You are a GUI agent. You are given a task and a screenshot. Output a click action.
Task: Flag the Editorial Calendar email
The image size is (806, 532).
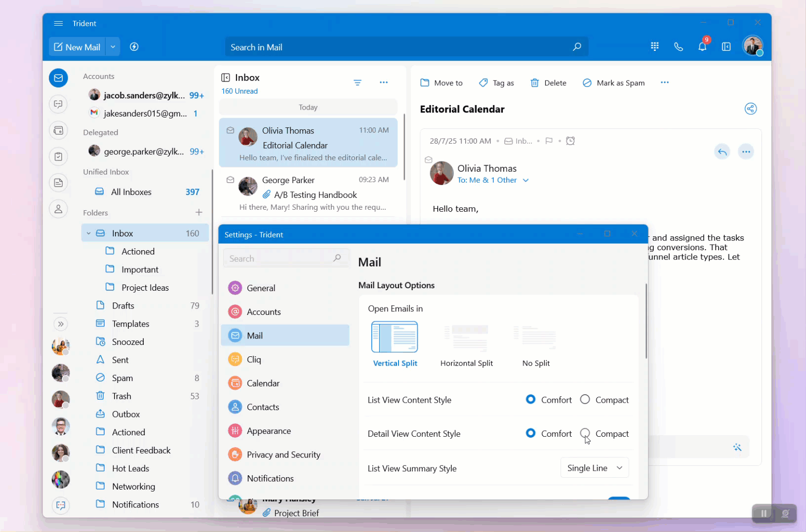[549, 141]
